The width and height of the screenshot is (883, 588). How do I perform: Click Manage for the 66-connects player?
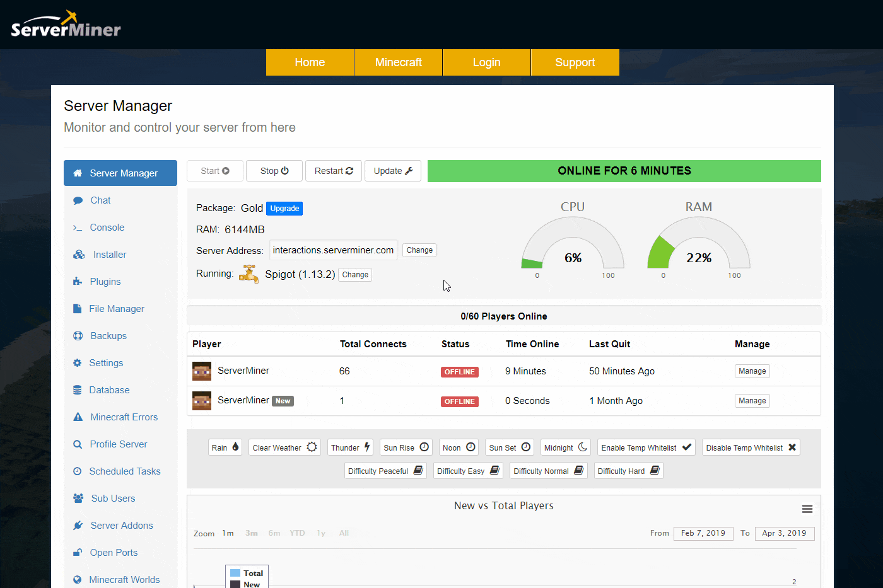(x=752, y=371)
